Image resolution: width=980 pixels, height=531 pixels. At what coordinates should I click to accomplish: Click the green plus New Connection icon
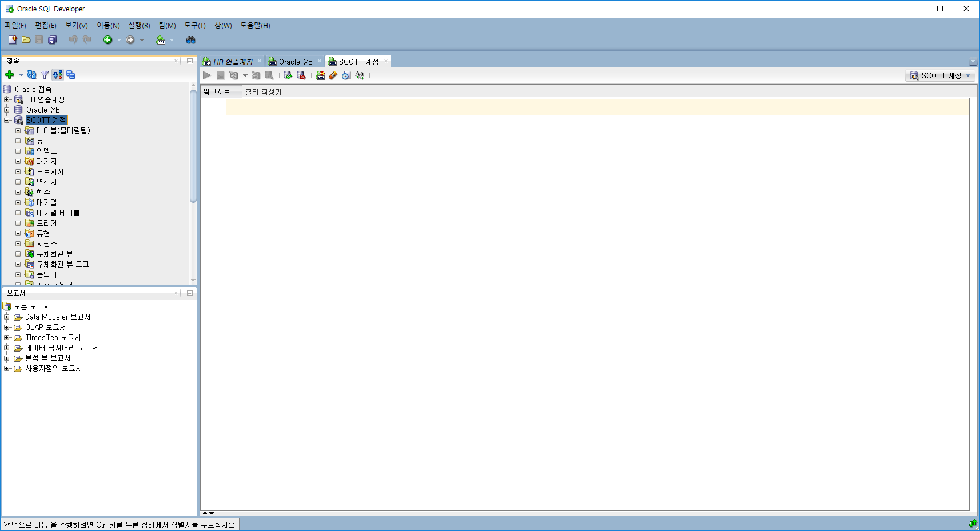tap(10, 75)
